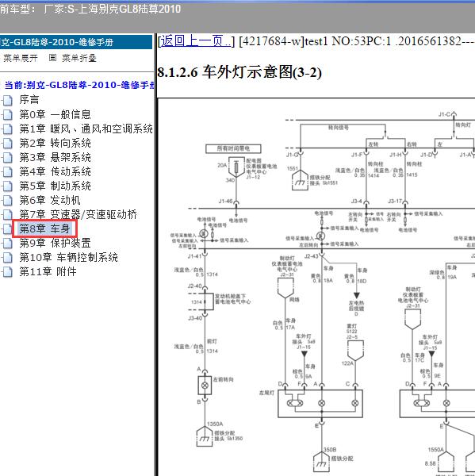The image size is (475, 476).
Task: Click document icon beside 第11章
Action: point(8,271)
